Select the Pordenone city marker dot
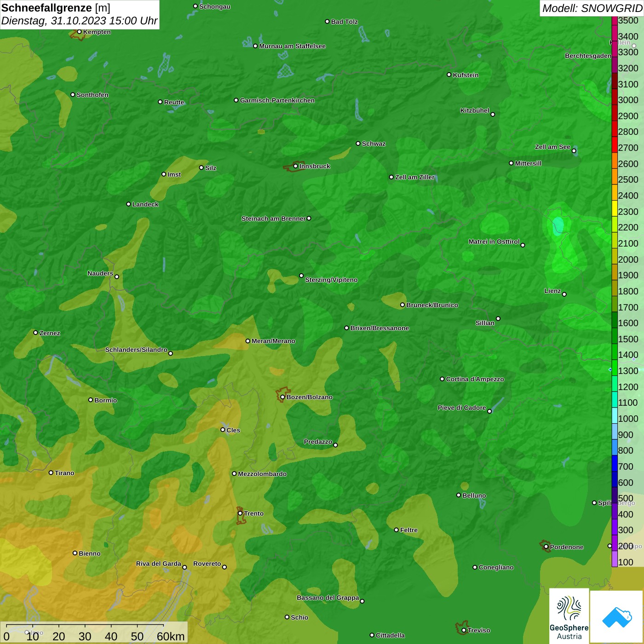The height and width of the screenshot is (644, 644). 546,547
